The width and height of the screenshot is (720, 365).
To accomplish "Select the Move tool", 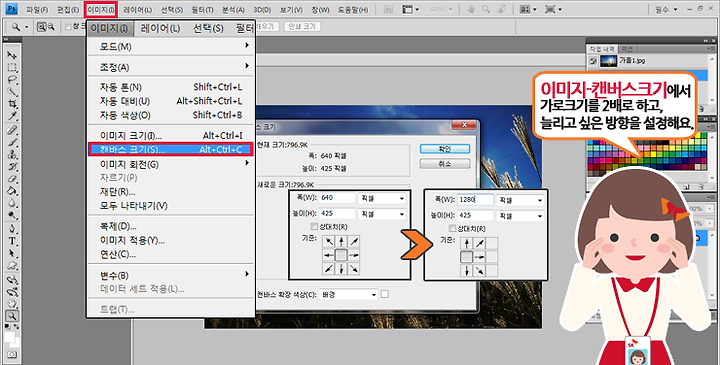I will point(12,56).
